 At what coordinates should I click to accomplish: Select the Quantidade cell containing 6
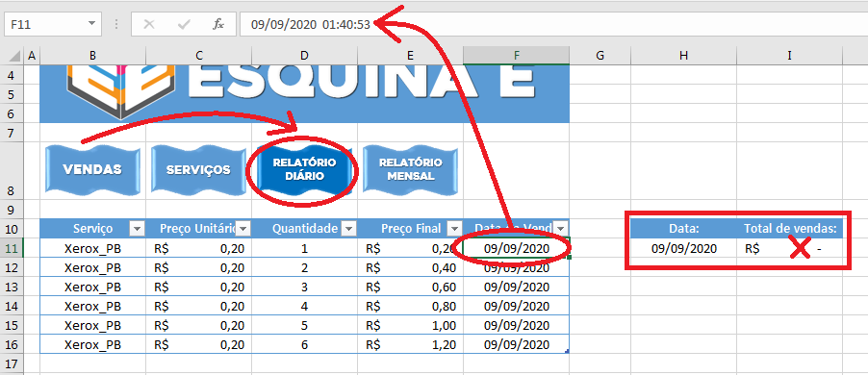pyautogui.click(x=304, y=344)
